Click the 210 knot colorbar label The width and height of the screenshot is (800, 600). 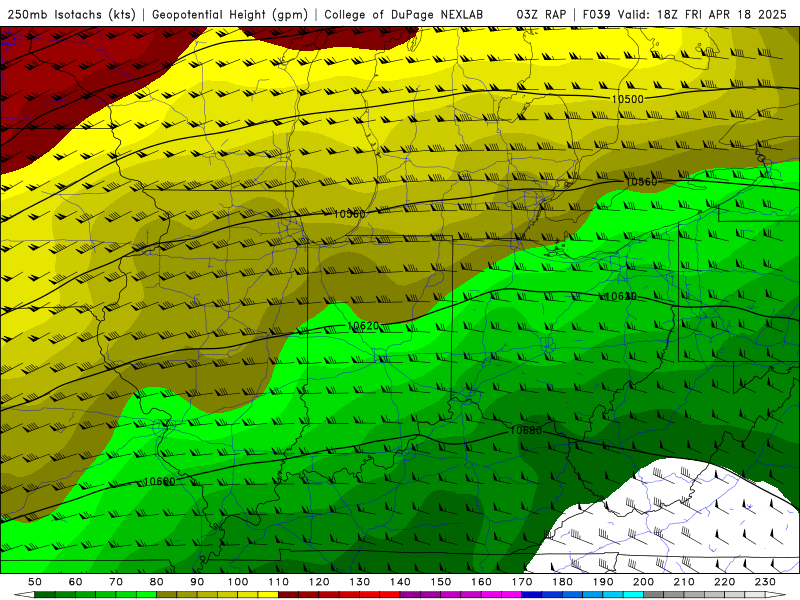[684, 582]
